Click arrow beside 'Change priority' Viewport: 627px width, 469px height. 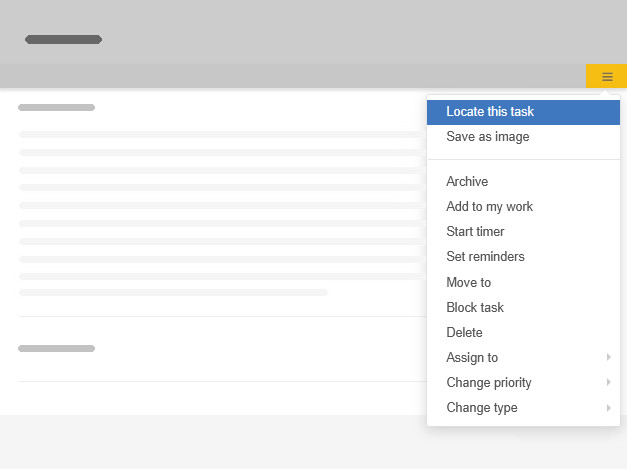tap(608, 383)
